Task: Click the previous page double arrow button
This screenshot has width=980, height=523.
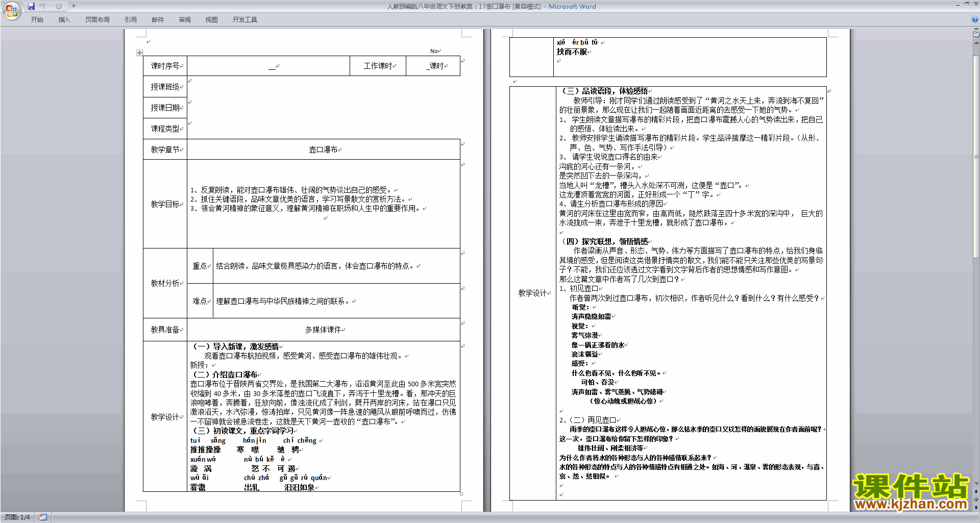Action: [976, 491]
